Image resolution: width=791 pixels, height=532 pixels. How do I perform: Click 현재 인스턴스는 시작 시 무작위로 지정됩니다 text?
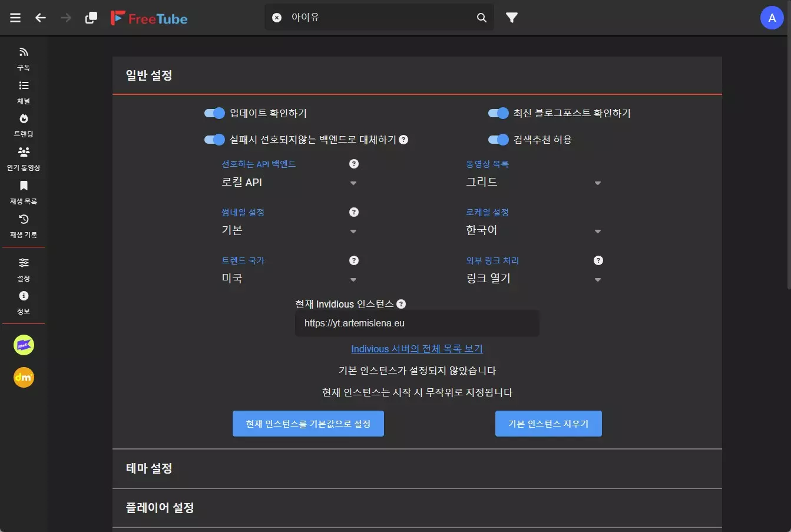click(417, 392)
